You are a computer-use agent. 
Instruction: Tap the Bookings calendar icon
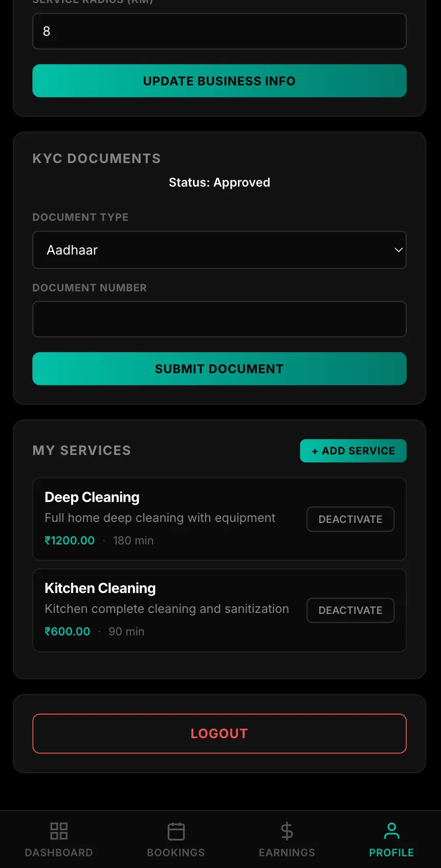[x=176, y=831]
